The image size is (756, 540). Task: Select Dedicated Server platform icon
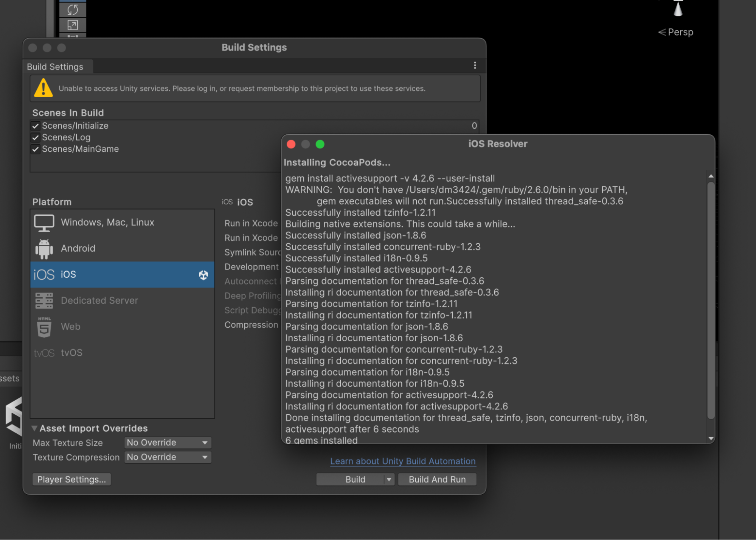click(x=44, y=300)
